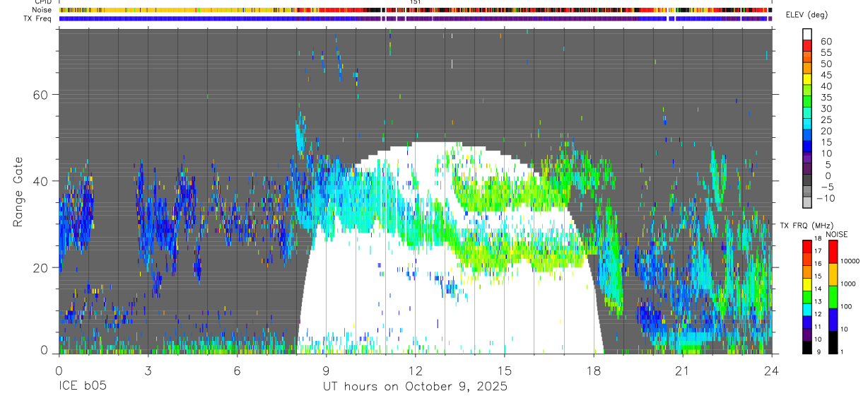Click the '14' label on the TX FRQ legend

818,289
